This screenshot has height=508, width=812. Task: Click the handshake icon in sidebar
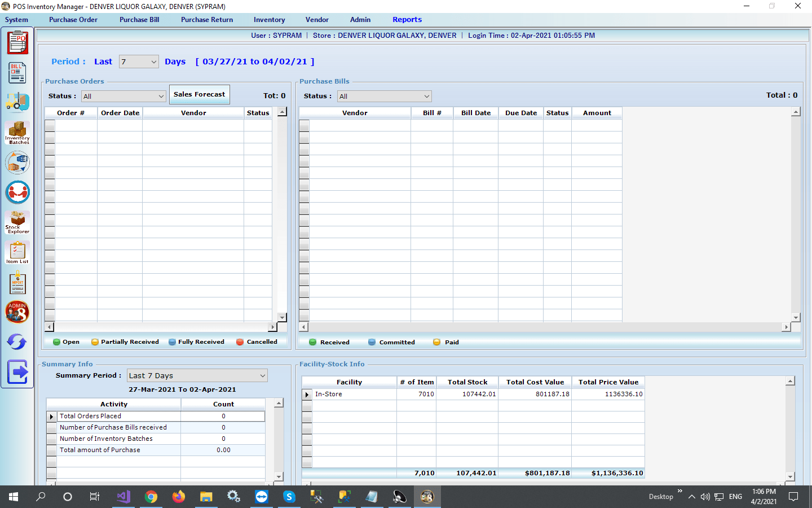click(x=17, y=192)
